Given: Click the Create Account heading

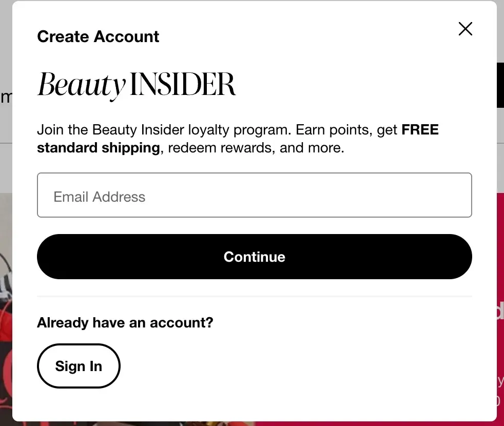Looking at the screenshot, I should [98, 36].
